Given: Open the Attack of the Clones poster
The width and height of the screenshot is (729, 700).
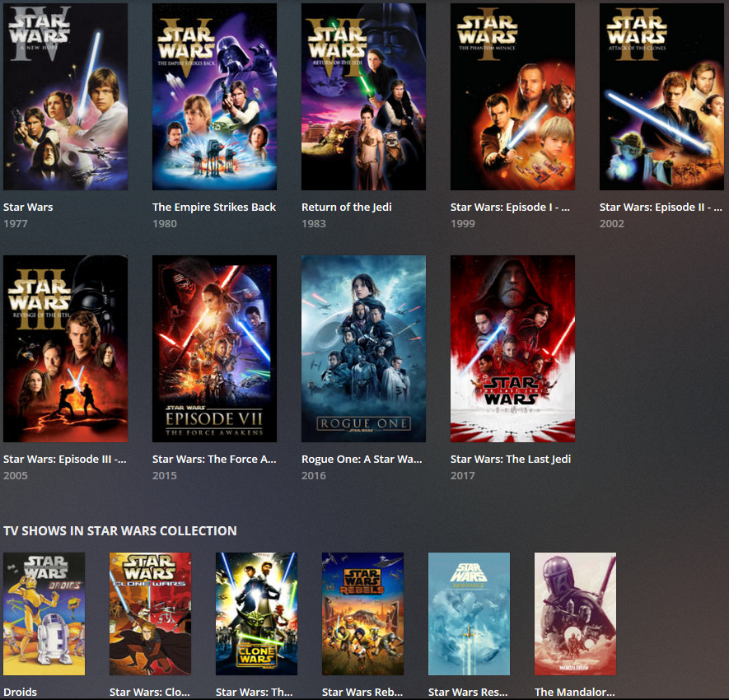Looking at the screenshot, I should (661, 96).
